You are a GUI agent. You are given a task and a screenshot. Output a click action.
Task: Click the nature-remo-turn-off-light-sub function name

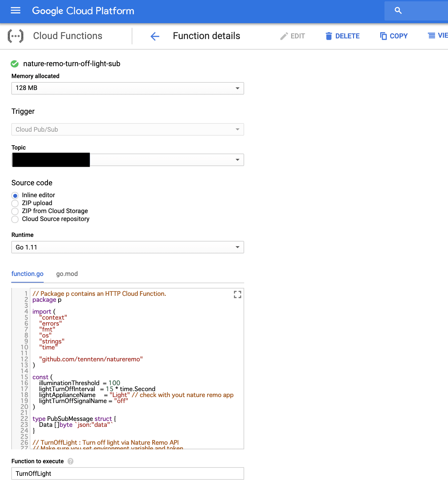point(72,64)
